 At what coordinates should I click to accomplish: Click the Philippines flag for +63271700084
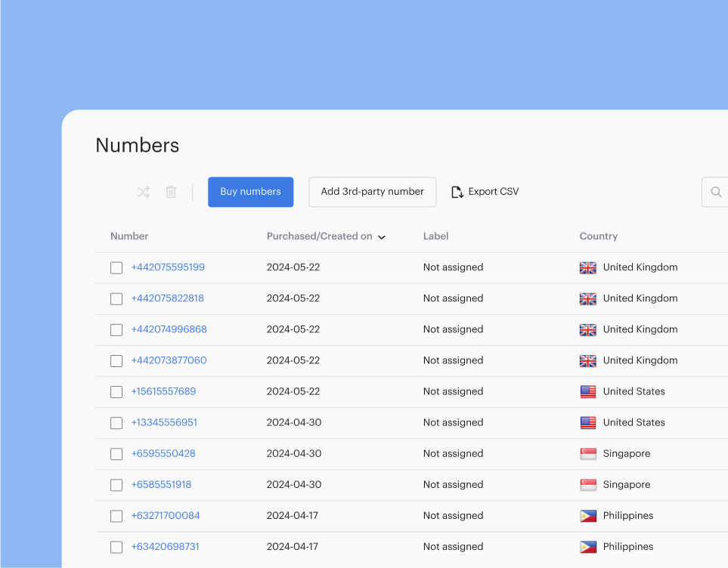tap(587, 516)
